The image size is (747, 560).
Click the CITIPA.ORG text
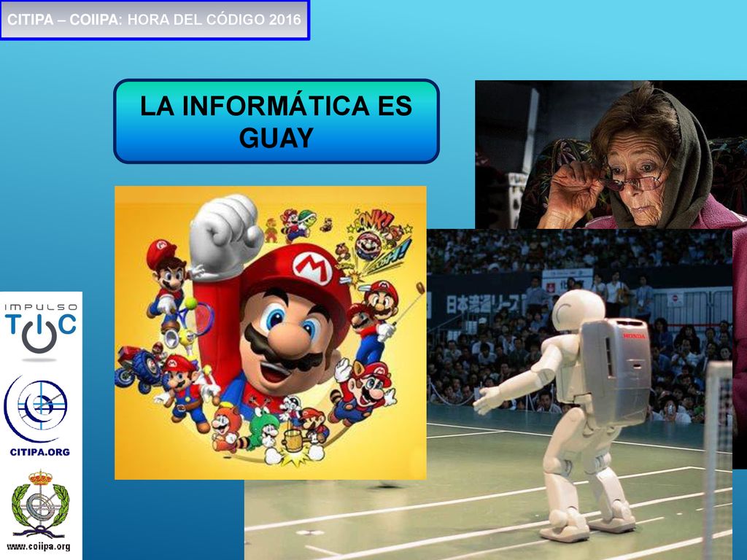coord(40,452)
